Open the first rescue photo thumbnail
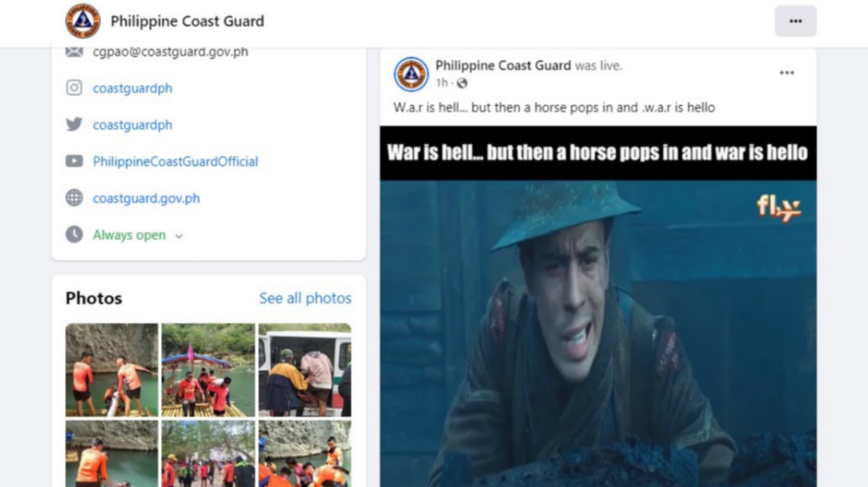 (112, 370)
